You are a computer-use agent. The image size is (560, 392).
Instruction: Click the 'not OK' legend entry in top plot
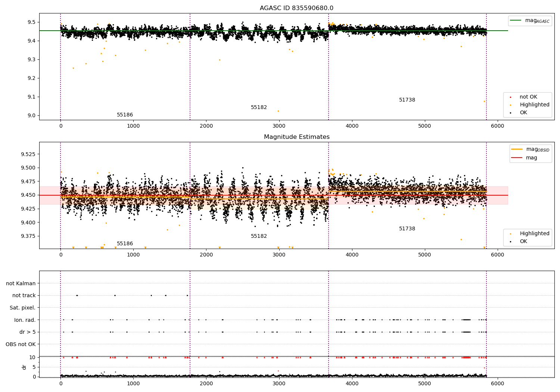[528, 97]
